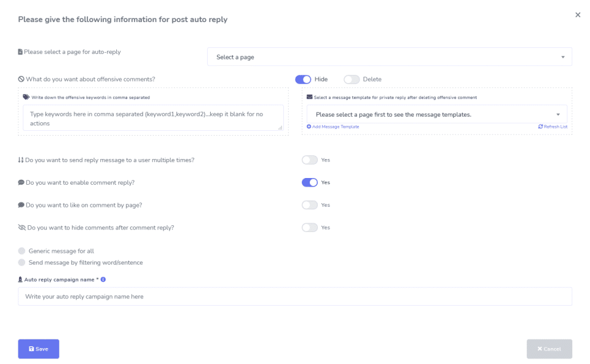Expand the message template dropdown
Screen dimensions: 590x364
point(436,114)
